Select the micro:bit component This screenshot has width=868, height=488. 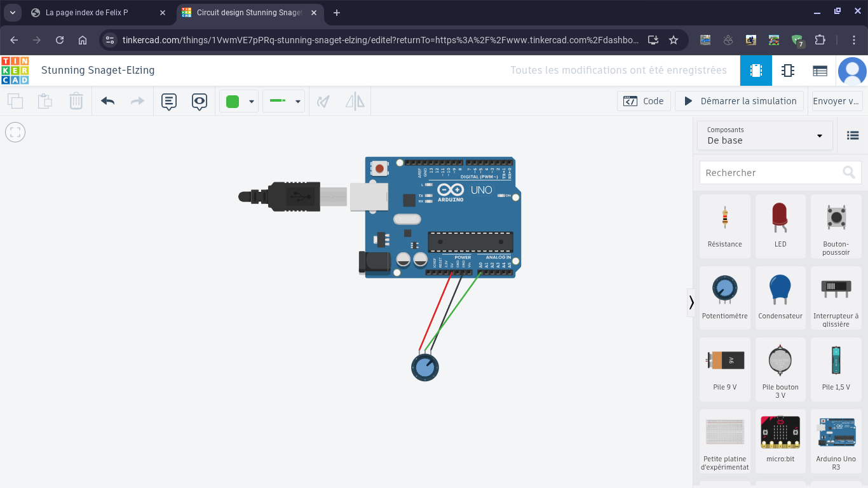coord(780,441)
